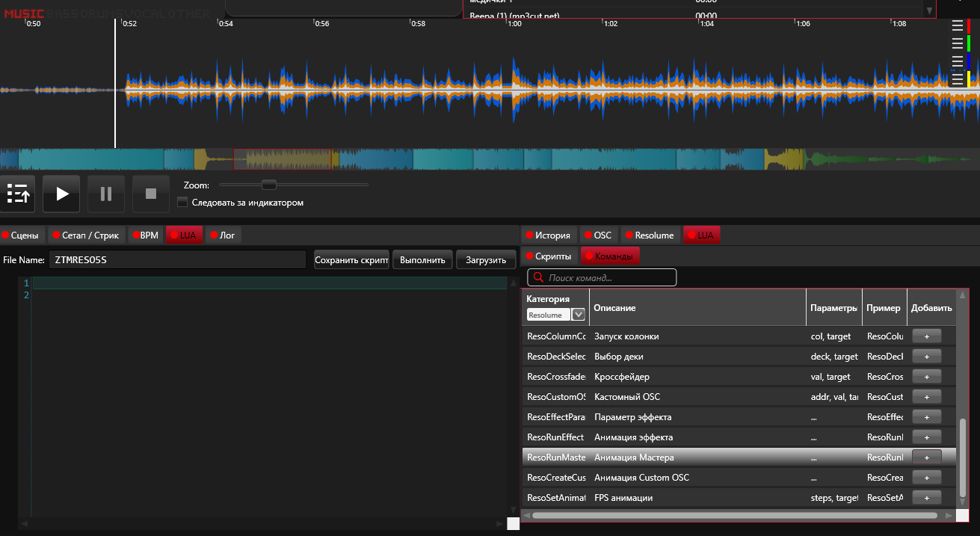The image size is (980, 536).
Task: Add the ResoDeckSelect command with plus
Action: pos(927,357)
